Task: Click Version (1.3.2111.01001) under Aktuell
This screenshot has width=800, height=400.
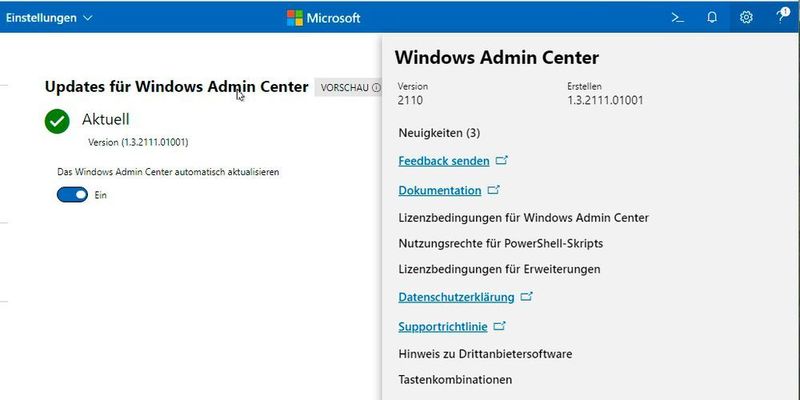Action: click(x=138, y=142)
